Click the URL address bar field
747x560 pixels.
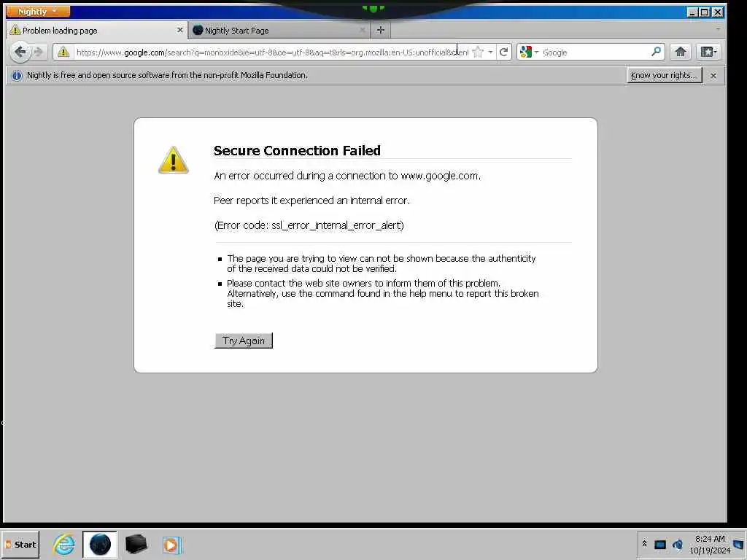272,52
